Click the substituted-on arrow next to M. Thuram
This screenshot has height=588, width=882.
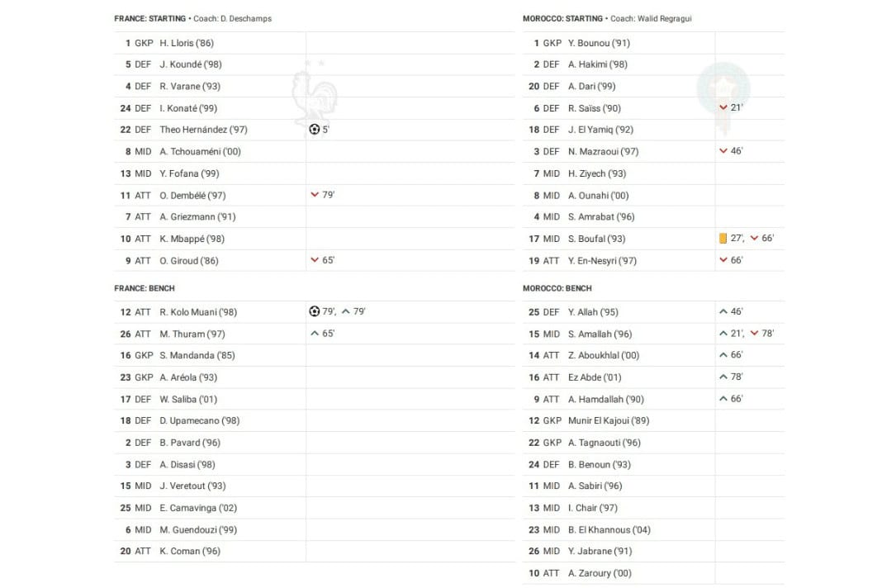coord(315,334)
